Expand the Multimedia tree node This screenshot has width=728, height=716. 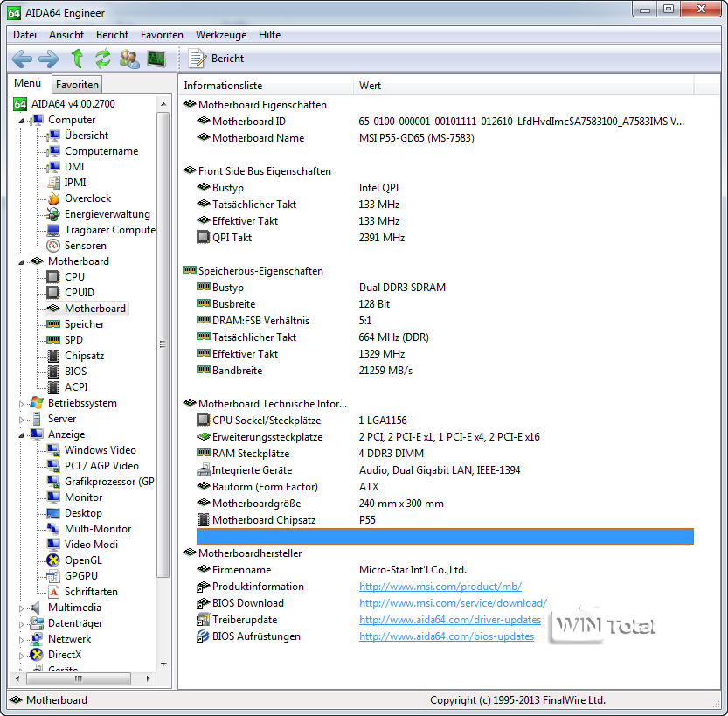click(x=22, y=608)
